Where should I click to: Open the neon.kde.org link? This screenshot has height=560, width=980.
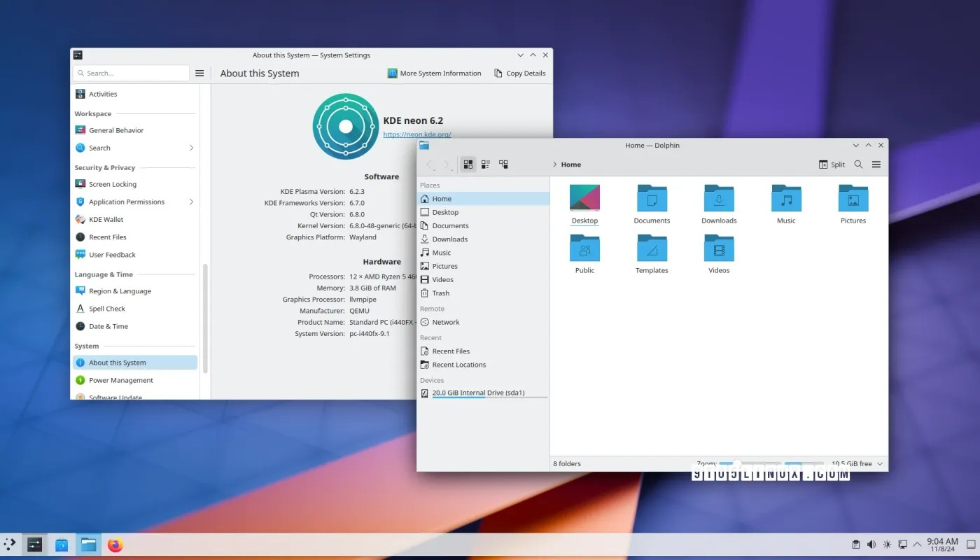click(417, 134)
